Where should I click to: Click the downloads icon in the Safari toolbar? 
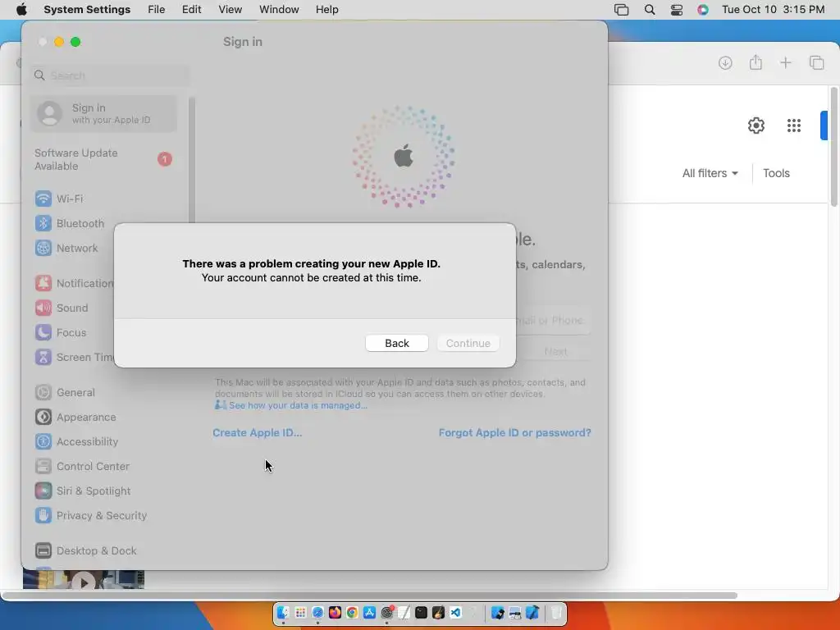[x=725, y=62]
